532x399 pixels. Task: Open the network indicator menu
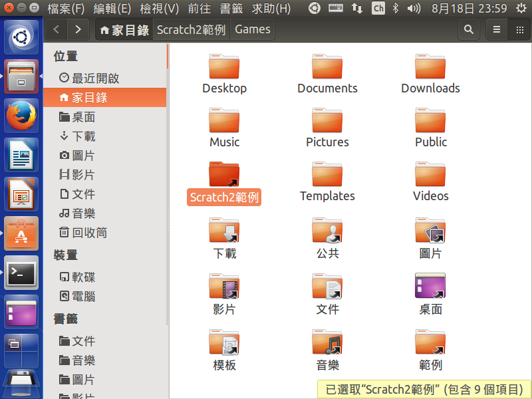coord(357,8)
